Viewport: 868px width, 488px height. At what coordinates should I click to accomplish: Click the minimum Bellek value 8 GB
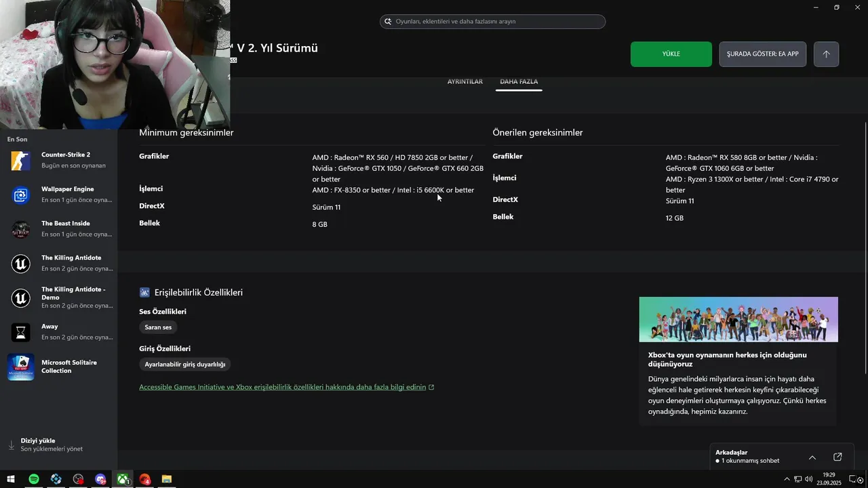tap(320, 224)
